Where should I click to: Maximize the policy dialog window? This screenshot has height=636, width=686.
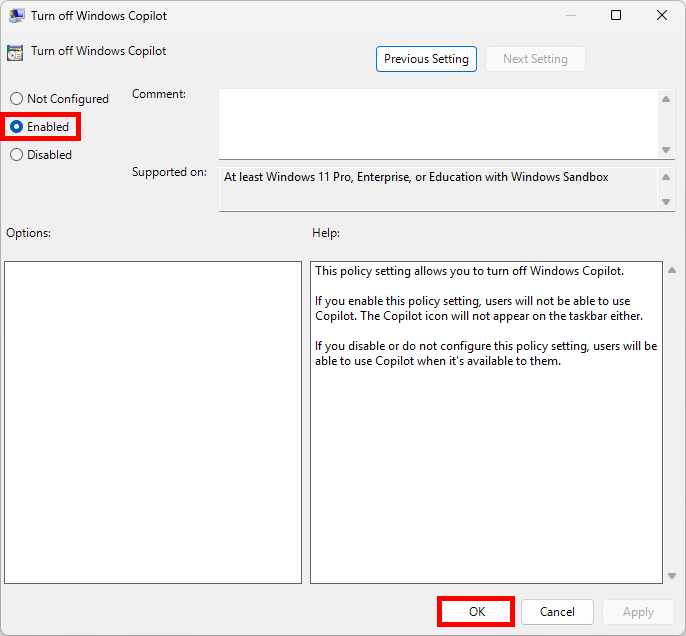coord(616,16)
